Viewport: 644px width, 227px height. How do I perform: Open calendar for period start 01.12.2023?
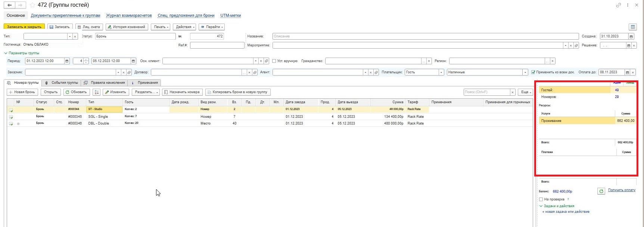(67, 61)
